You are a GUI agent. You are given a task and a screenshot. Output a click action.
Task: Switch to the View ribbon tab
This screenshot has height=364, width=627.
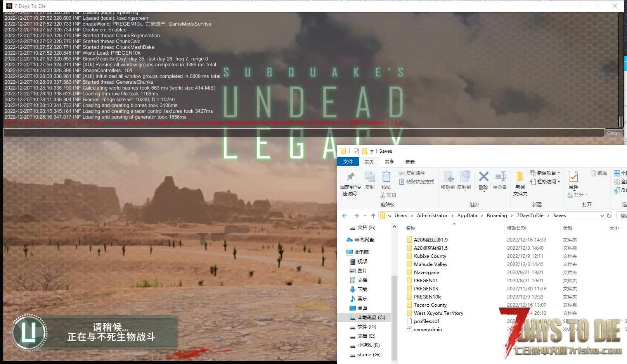410,162
